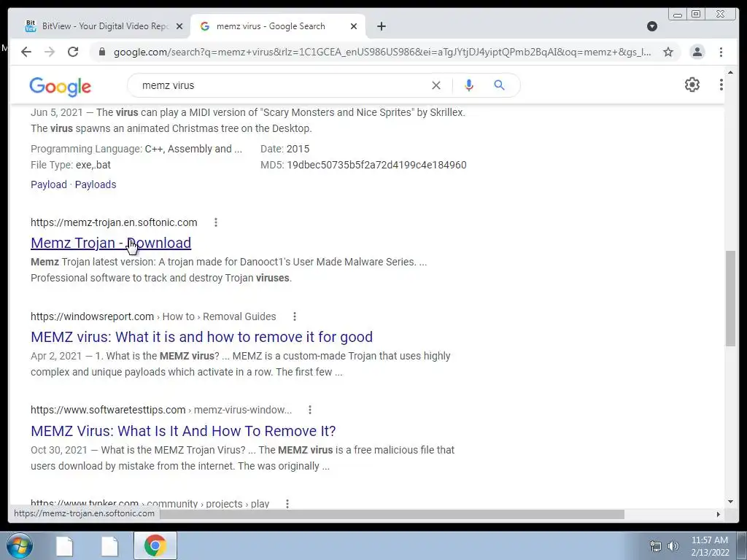The image size is (747, 560).
Task: Go back to the previous page
Action: point(26,52)
